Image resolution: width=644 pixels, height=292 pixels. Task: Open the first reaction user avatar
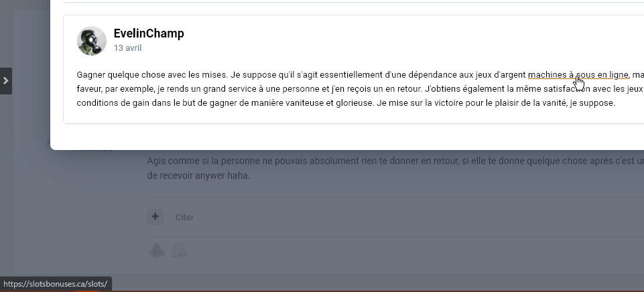click(x=157, y=250)
